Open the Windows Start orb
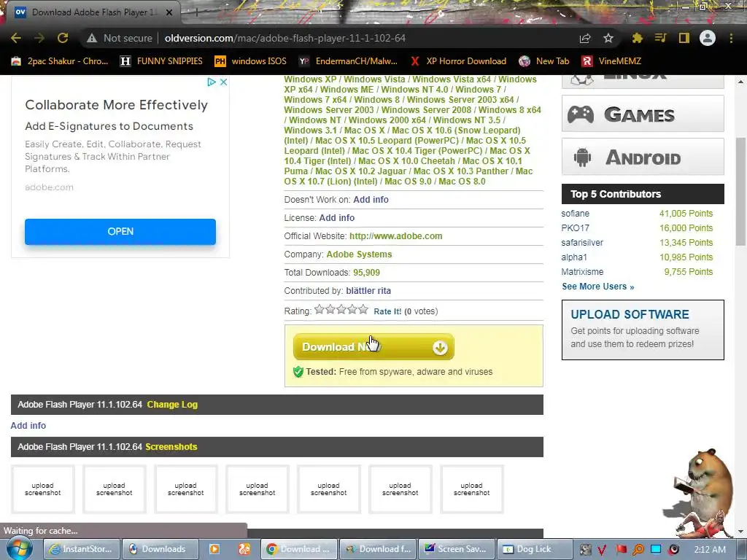The image size is (747, 560). pos(20,548)
